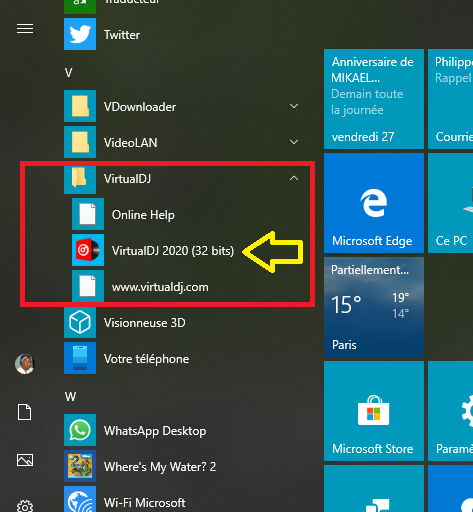The height and width of the screenshot is (512, 473).
Task: Expand the VDownloader folder chevron
Action: [x=294, y=106]
